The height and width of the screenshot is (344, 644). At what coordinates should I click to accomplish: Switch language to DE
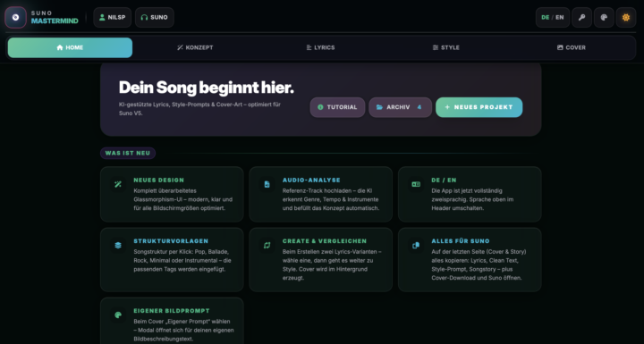pyautogui.click(x=545, y=18)
